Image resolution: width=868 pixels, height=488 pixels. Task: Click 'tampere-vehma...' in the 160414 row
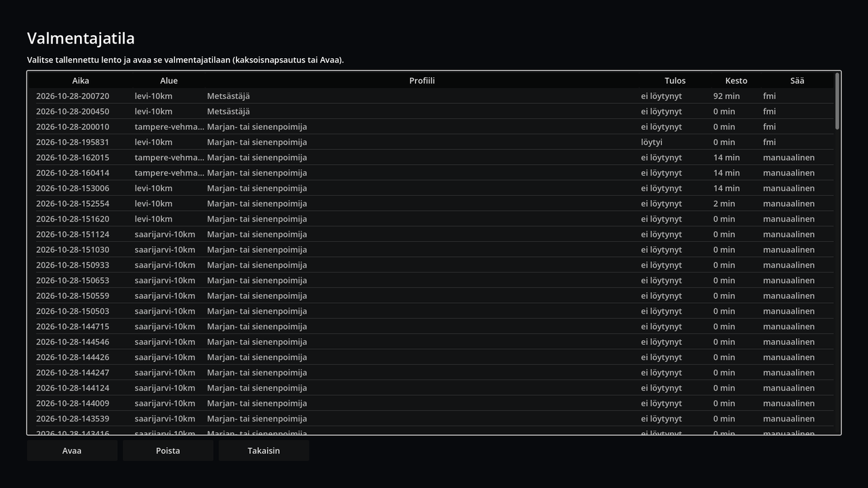(170, 173)
